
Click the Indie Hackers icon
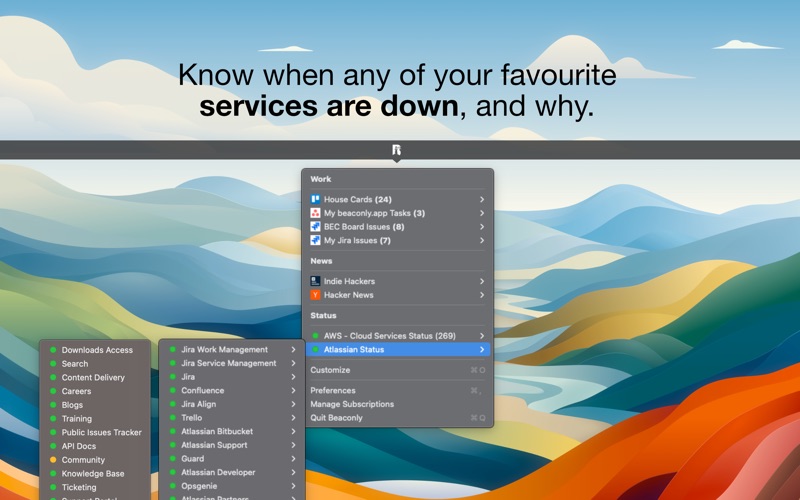[315, 281]
